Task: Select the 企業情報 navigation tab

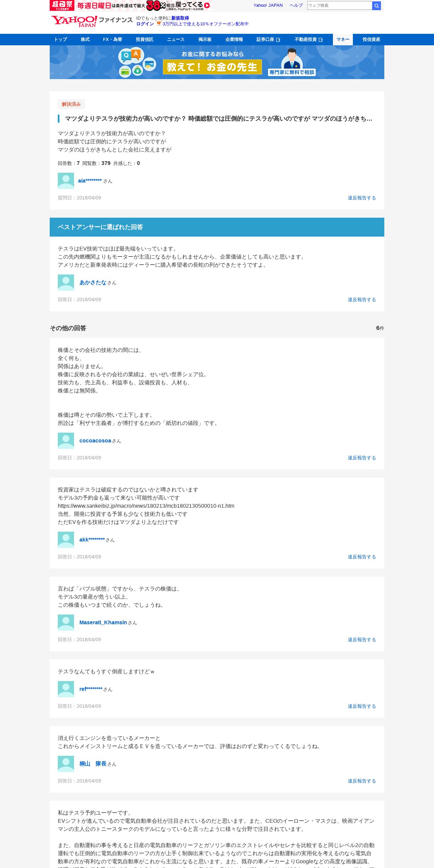Action: [234, 40]
